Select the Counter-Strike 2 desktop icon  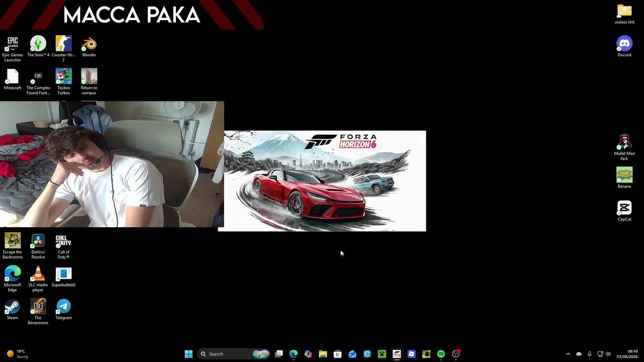tap(63, 49)
